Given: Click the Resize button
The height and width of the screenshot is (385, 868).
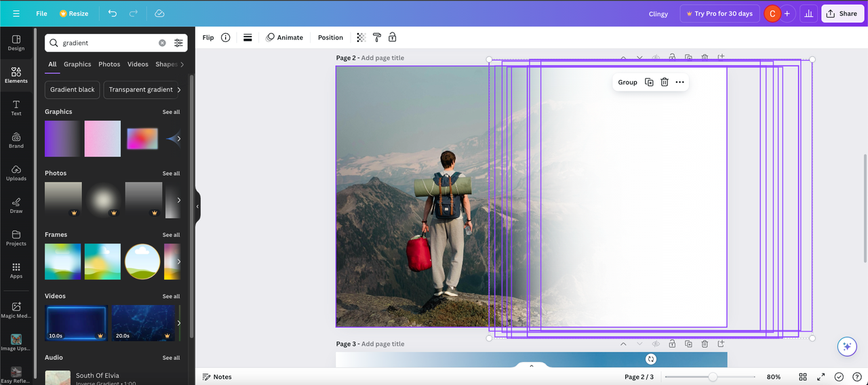Looking at the screenshot, I should (x=74, y=14).
